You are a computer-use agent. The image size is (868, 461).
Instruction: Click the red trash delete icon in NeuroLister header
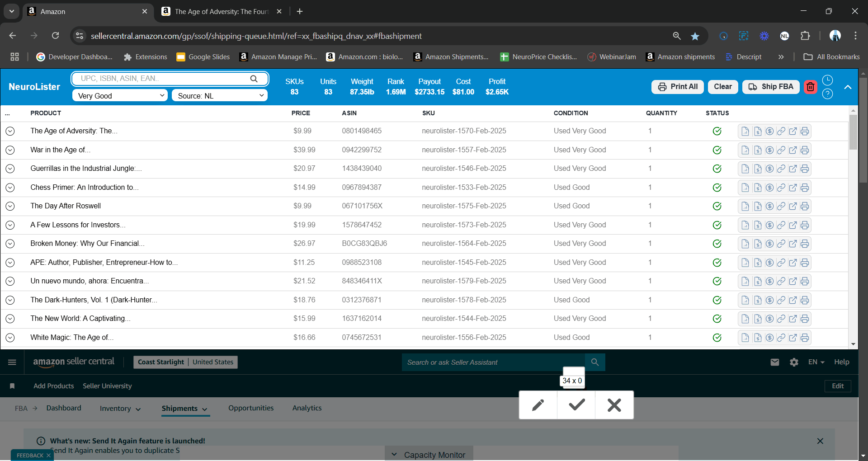[x=811, y=87]
